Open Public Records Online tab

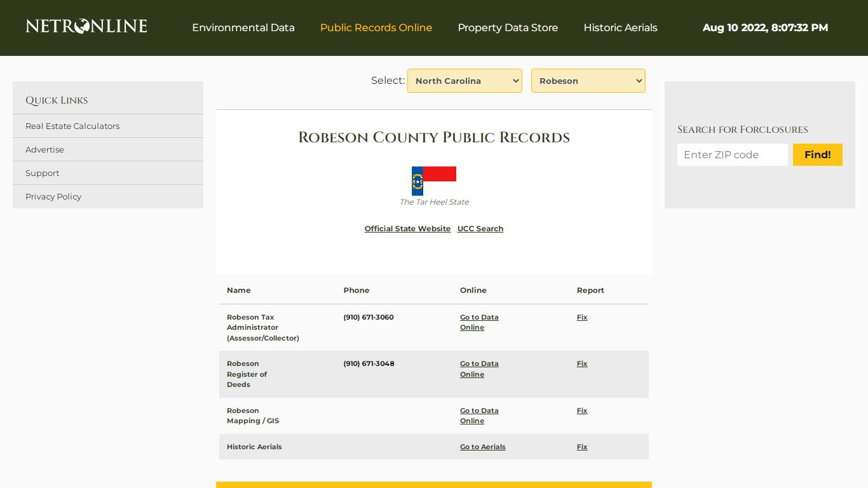click(376, 28)
